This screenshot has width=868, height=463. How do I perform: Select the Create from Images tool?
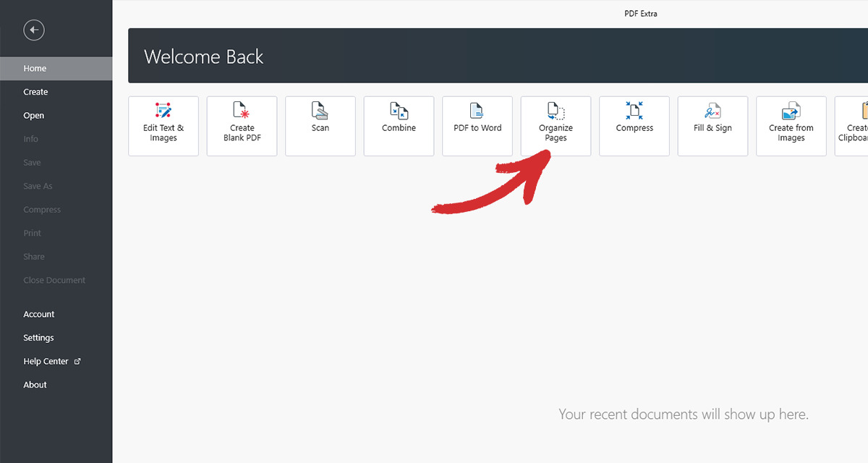pyautogui.click(x=791, y=126)
